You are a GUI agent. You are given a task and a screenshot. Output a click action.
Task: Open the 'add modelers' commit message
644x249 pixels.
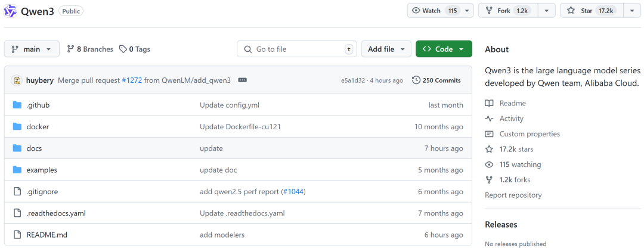[x=222, y=235]
